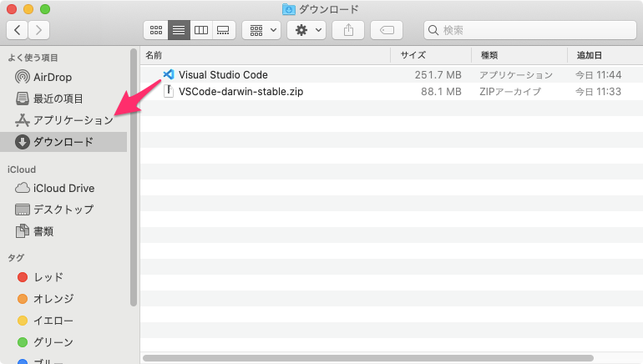Click the iCloud Drive cloud icon

23,188
